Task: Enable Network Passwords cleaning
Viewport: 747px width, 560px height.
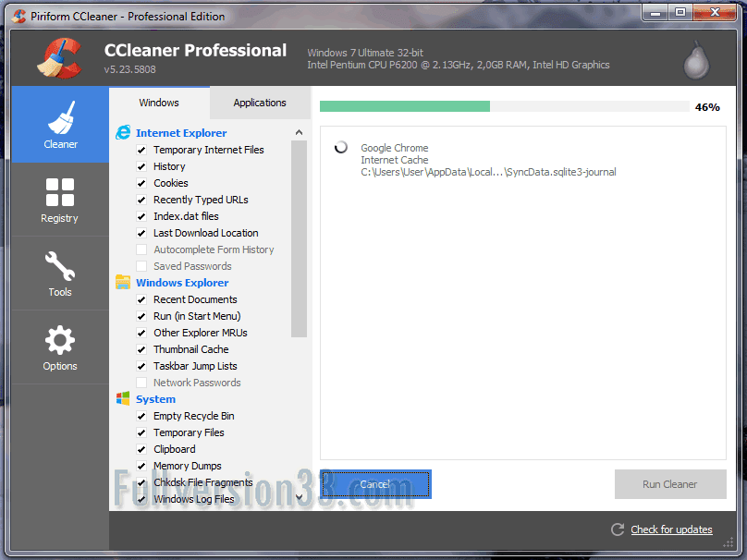Action: (141, 383)
